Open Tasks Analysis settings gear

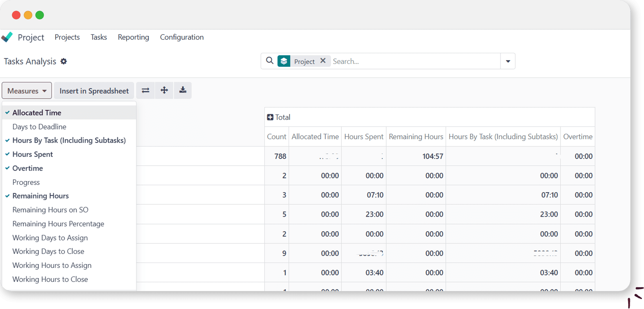click(64, 61)
